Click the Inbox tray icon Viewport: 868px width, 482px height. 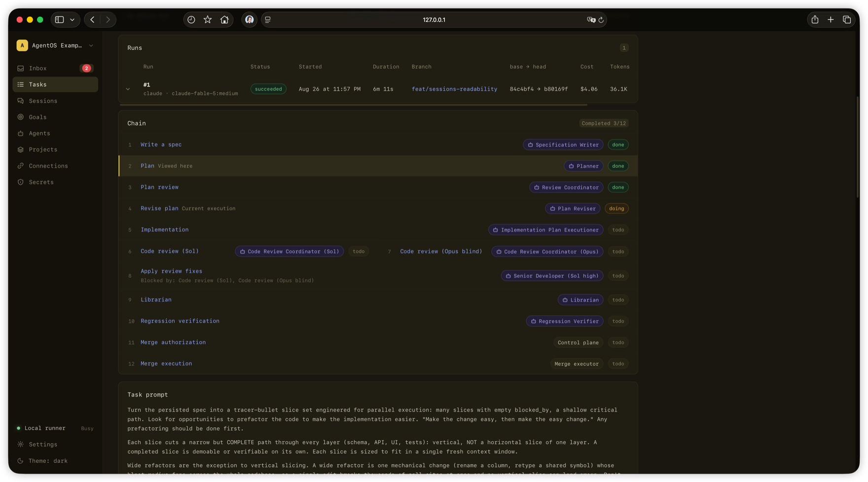coord(21,68)
